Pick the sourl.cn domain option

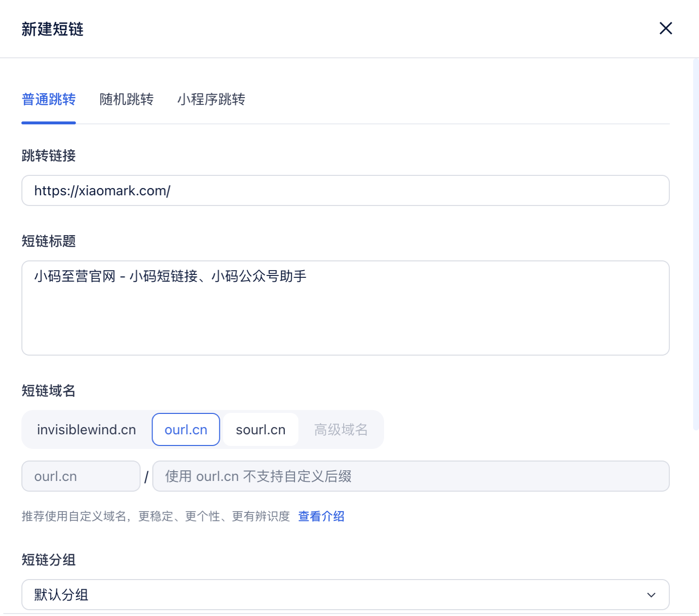261,429
